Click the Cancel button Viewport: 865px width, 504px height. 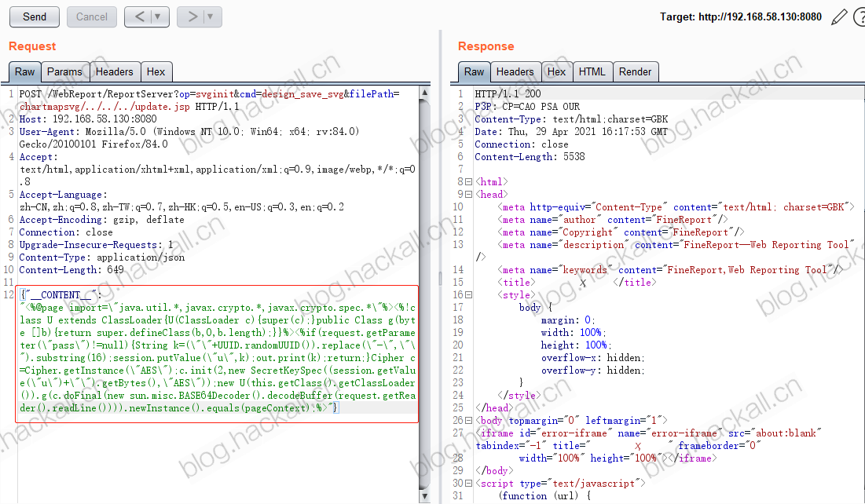coord(92,16)
